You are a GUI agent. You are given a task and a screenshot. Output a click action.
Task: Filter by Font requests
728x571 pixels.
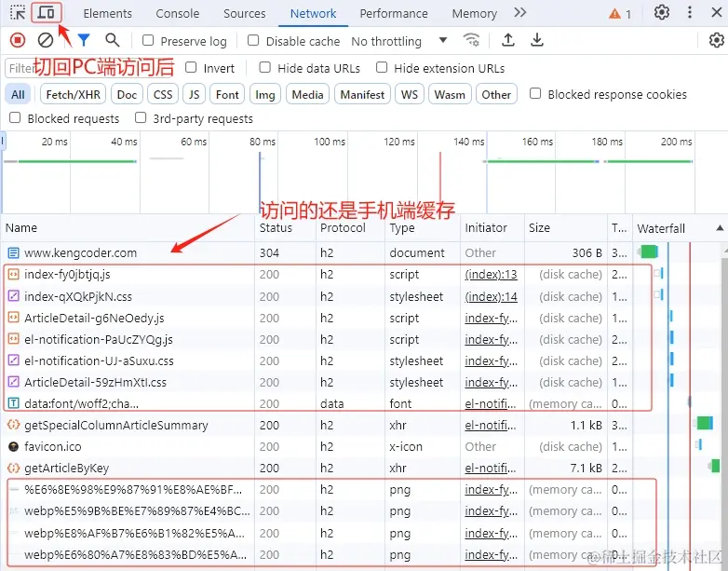[x=227, y=94]
